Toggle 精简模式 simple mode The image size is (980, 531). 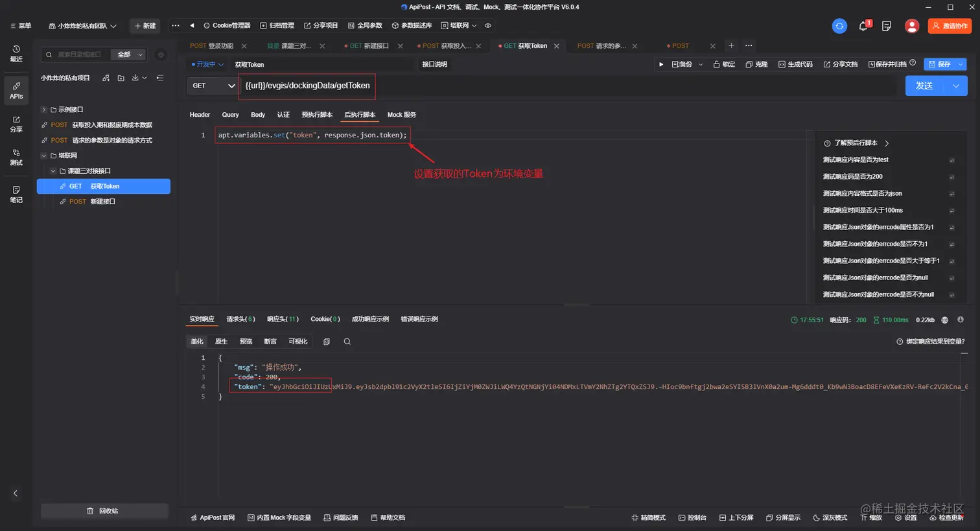(x=648, y=518)
